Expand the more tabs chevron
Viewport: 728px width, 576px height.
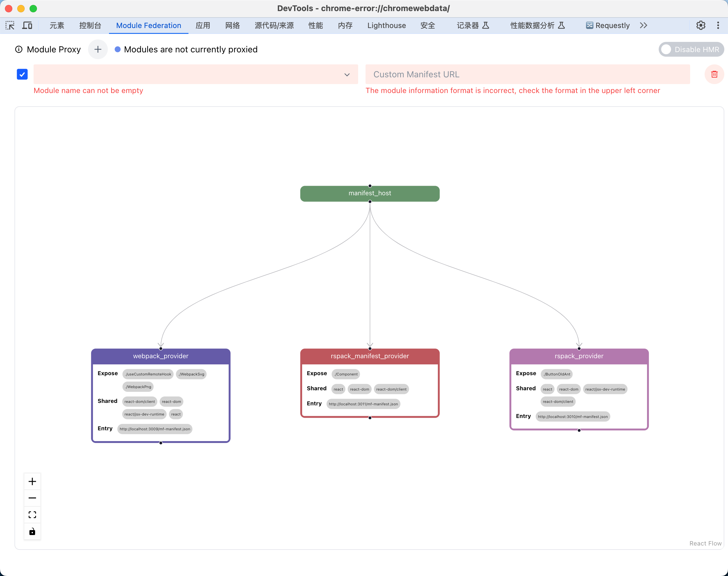click(x=643, y=26)
